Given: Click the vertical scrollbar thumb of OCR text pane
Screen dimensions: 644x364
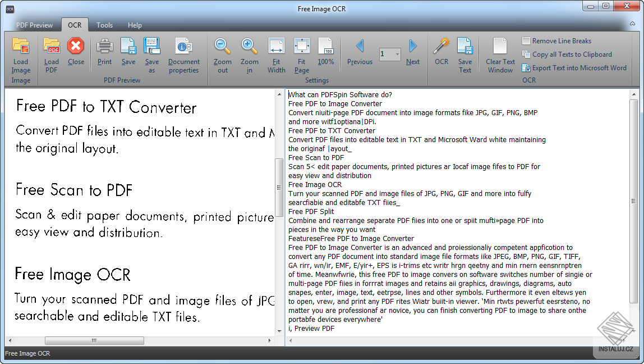Looking at the screenshot, I should (x=633, y=202).
